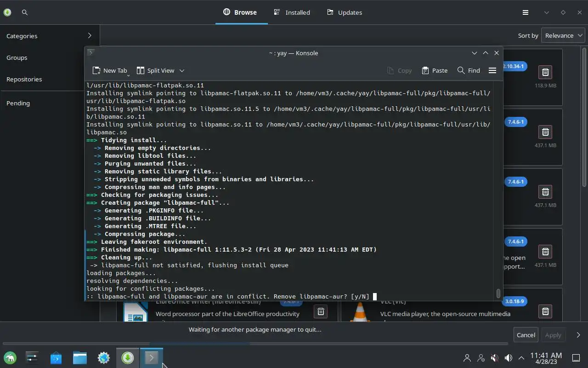
Task: Click Pamac transaction progress bar
Action: [x=255, y=344]
